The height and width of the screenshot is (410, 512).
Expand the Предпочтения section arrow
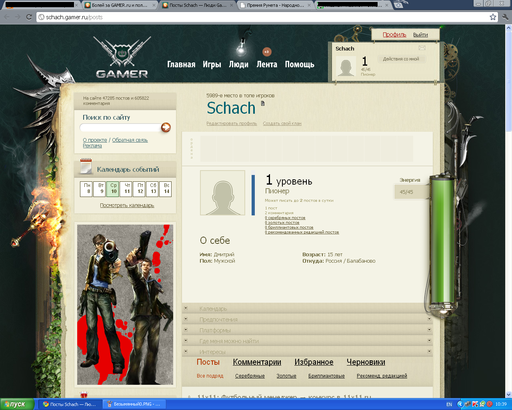point(429,319)
